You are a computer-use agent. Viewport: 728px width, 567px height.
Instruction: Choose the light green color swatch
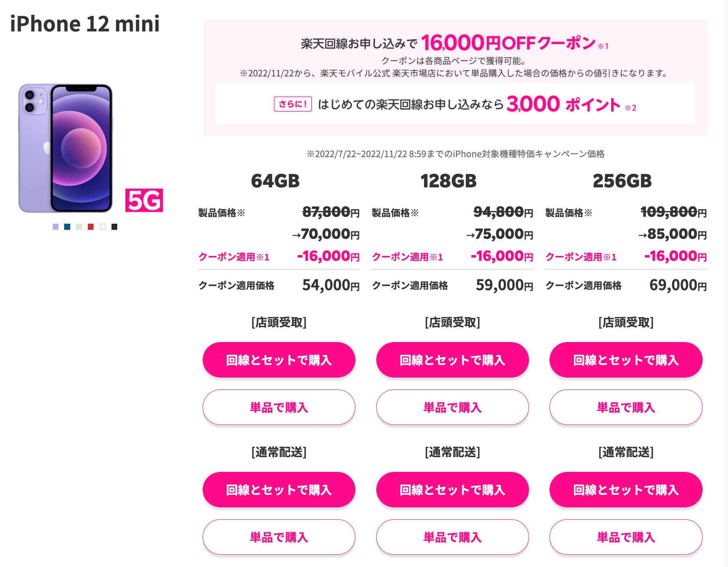coord(79,227)
